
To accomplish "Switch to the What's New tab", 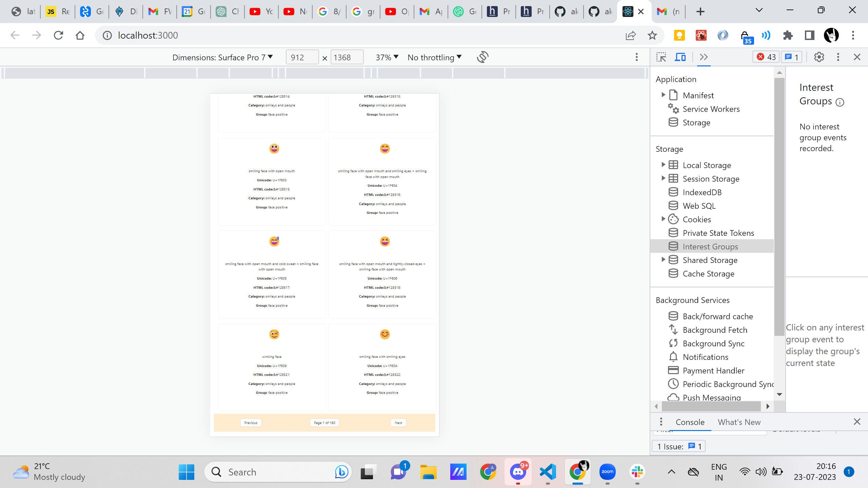I will (x=739, y=422).
